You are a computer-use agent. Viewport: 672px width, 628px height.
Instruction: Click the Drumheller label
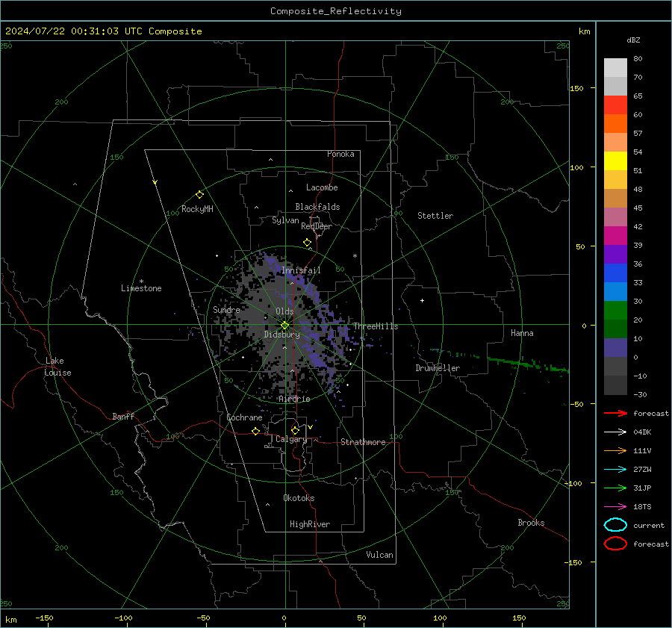(x=438, y=368)
